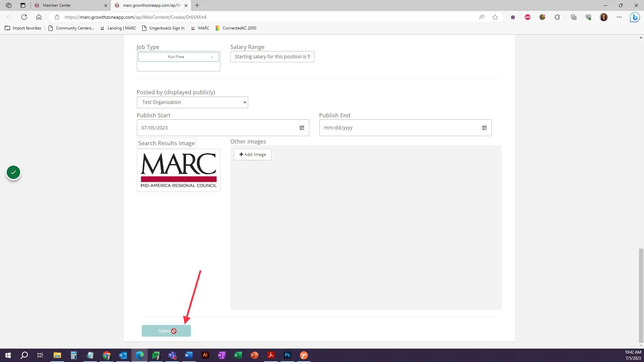Open tab actions menu icon
This screenshot has height=362, width=644.
pos(23,5)
